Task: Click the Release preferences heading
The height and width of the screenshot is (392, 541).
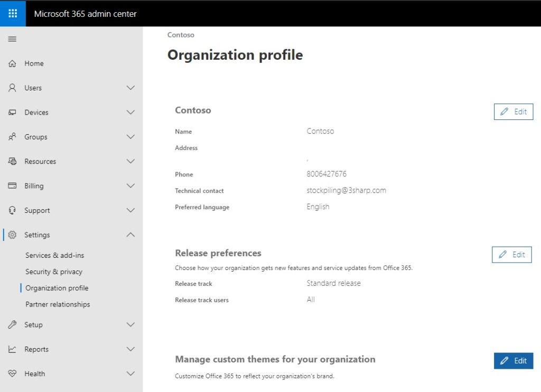Action: tap(218, 253)
